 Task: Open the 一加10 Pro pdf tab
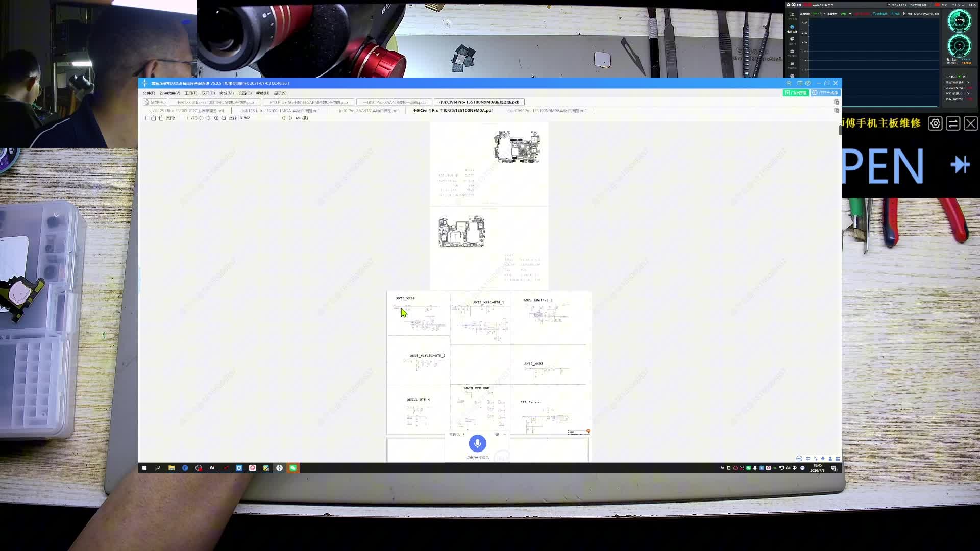tap(366, 111)
